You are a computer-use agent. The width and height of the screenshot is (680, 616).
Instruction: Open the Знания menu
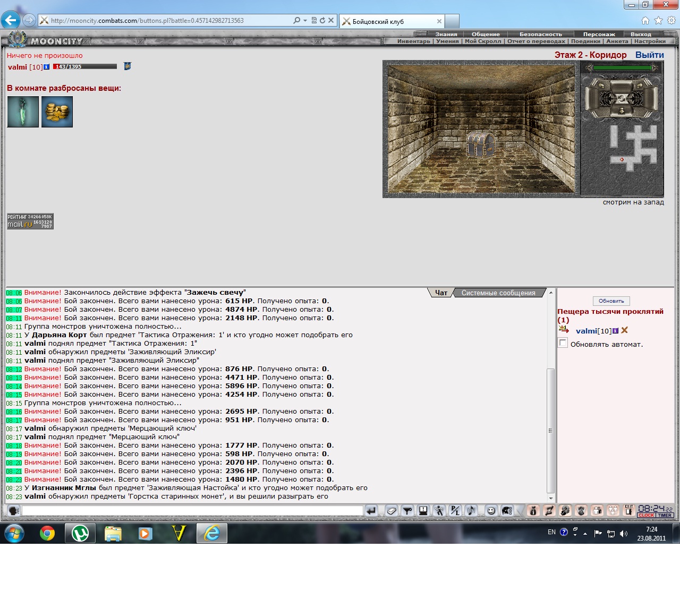[x=446, y=34]
